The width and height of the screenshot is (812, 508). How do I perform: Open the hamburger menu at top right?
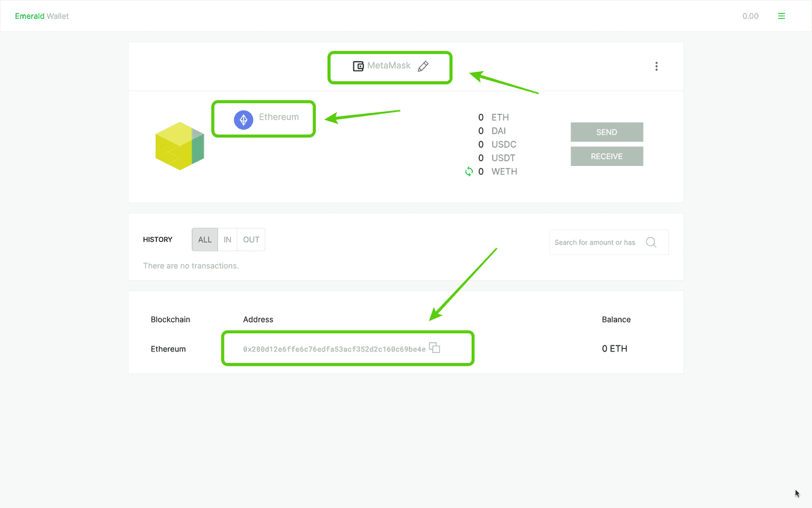(x=782, y=16)
